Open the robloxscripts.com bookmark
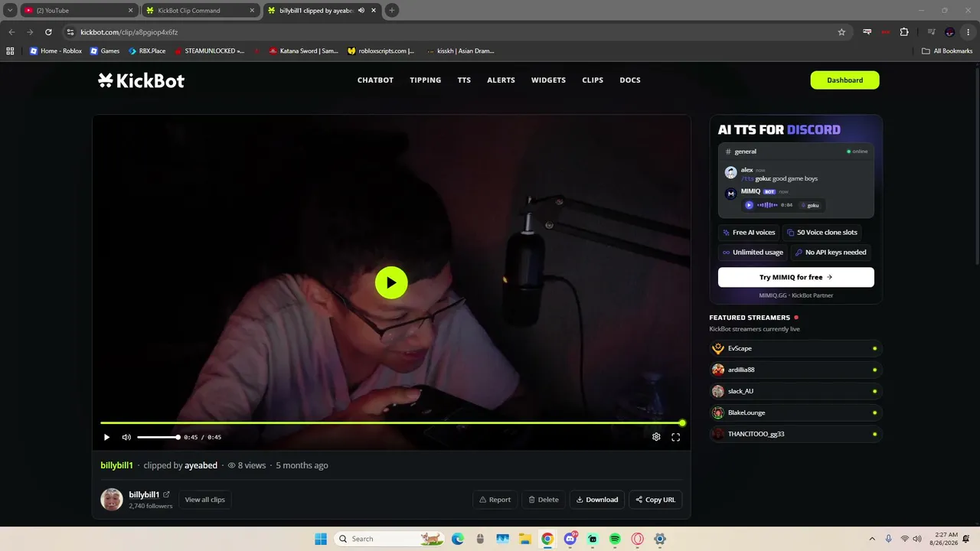This screenshot has height=551, width=980. [x=381, y=51]
